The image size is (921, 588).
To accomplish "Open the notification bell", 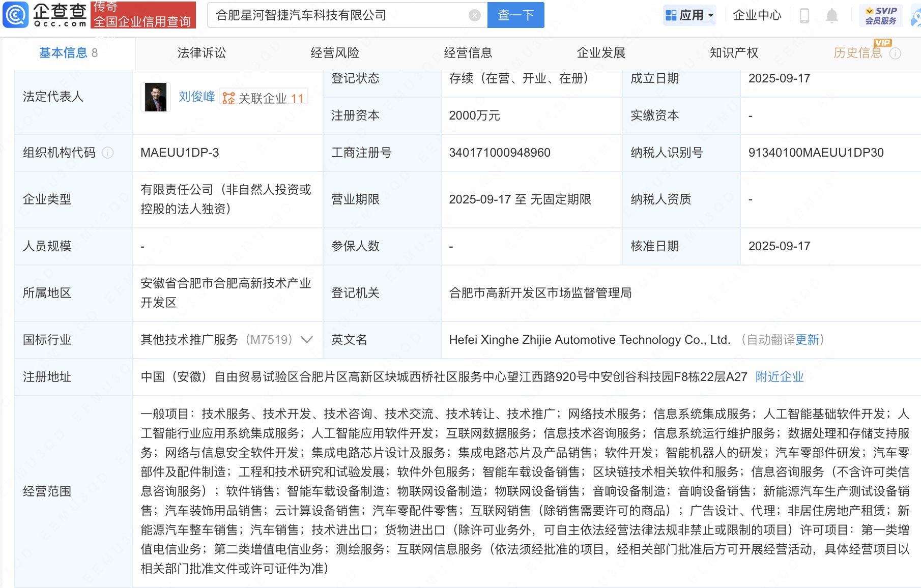I will pos(832,15).
